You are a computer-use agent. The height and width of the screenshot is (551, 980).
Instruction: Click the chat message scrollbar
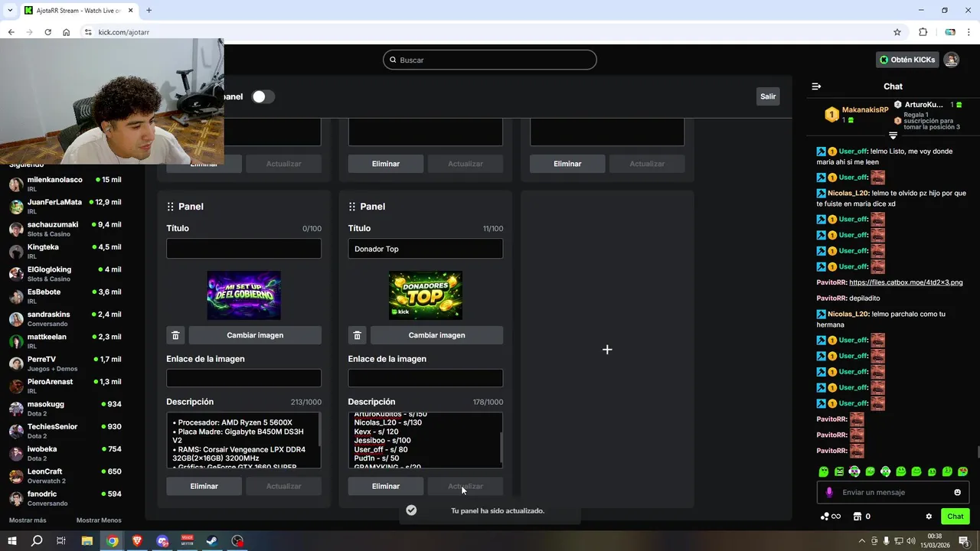coord(977,452)
